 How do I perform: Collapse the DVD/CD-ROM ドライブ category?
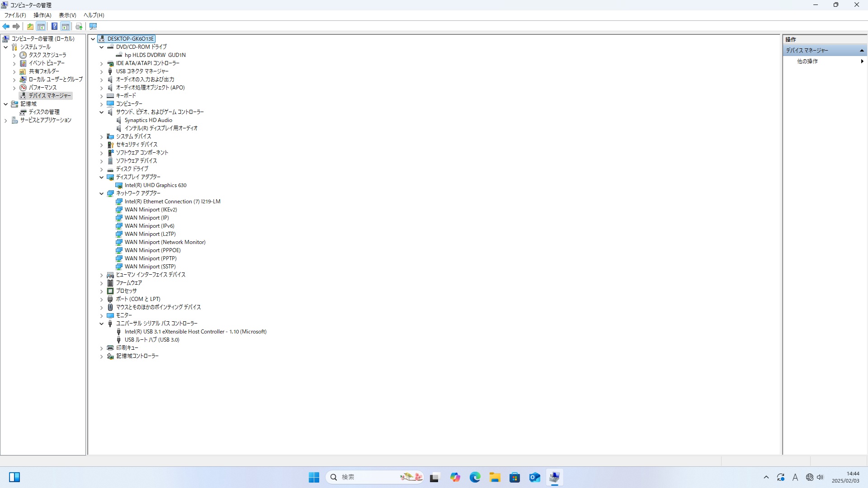point(102,47)
